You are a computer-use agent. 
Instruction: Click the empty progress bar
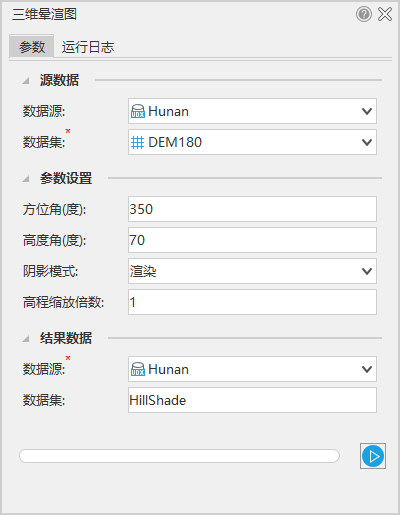point(179,456)
